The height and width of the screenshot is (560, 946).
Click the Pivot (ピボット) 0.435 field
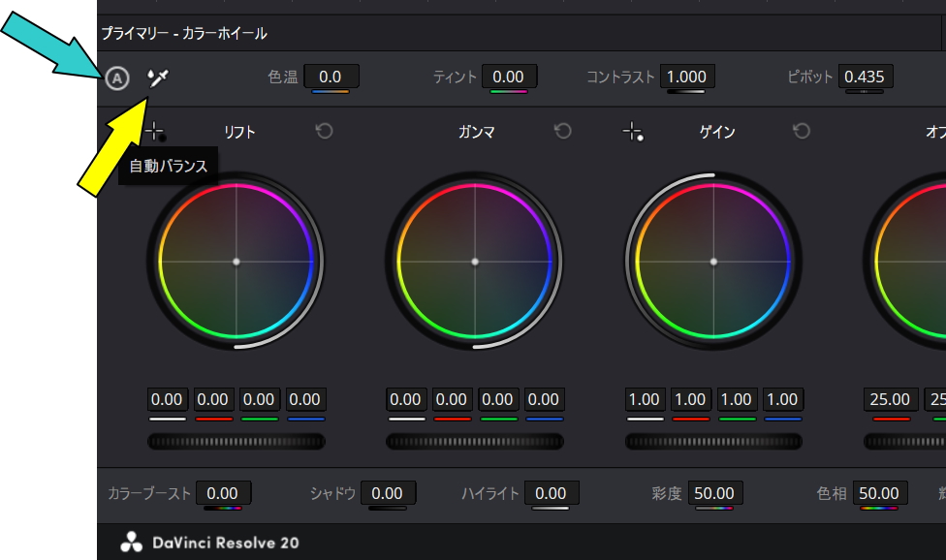[x=864, y=77]
